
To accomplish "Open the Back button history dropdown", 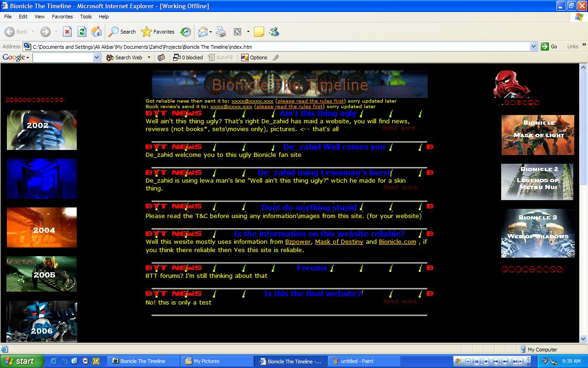I will (34, 32).
